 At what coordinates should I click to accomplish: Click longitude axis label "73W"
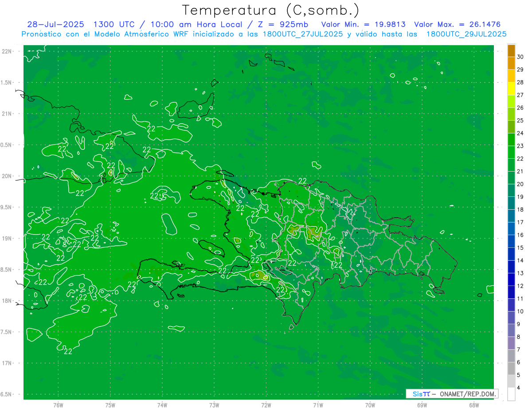(x=214, y=405)
